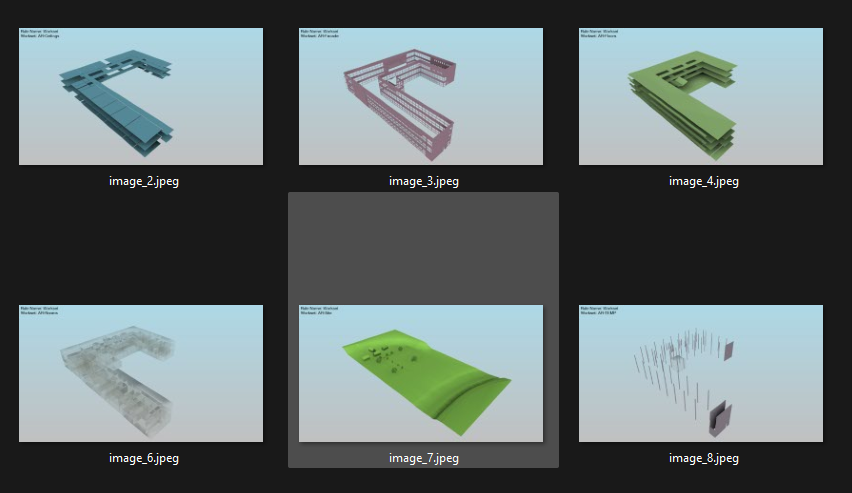This screenshot has width=852, height=493.
Task: Select the image_2.jpeg blue ceilings thumbnail
Action: [141, 96]
